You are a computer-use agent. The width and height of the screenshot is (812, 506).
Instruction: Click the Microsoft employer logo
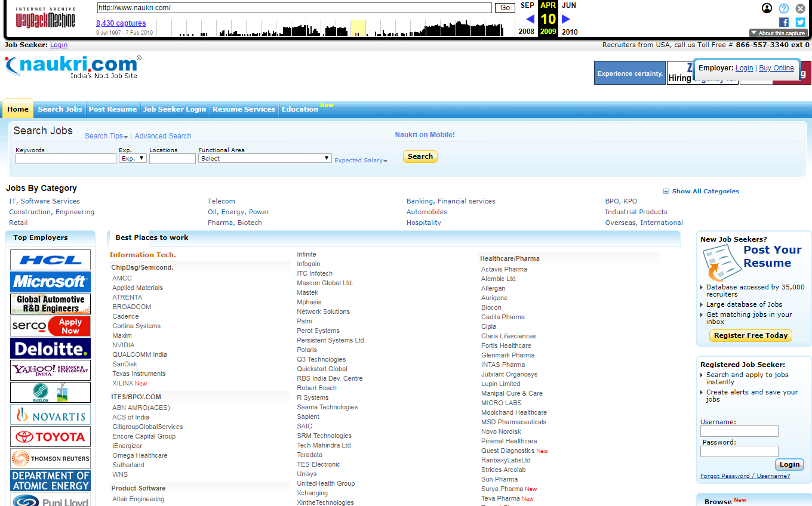tap(50, 282)
